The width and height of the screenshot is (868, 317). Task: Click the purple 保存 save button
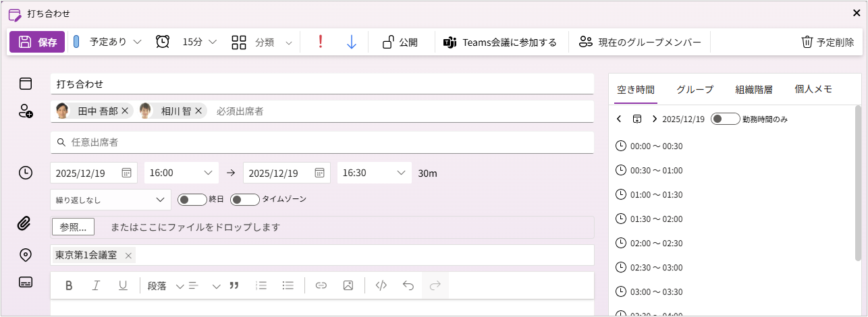[x=37, y=42]
